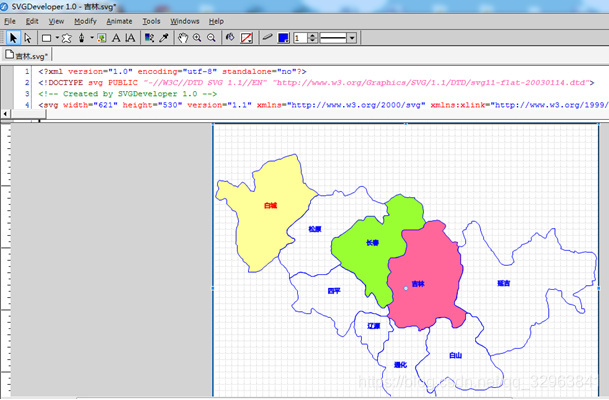Click the red 白城 text label
Image resolution: width=609 pixels, height=400 pixels.
(x=270, y=205)
